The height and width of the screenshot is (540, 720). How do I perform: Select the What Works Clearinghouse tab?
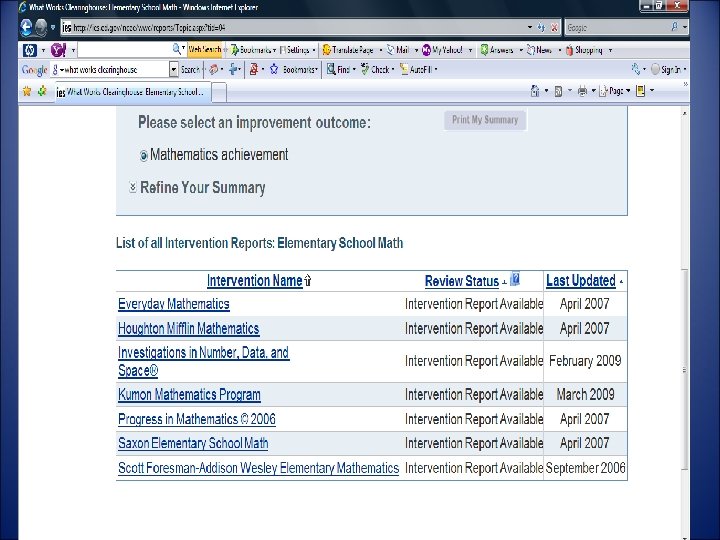133,92
